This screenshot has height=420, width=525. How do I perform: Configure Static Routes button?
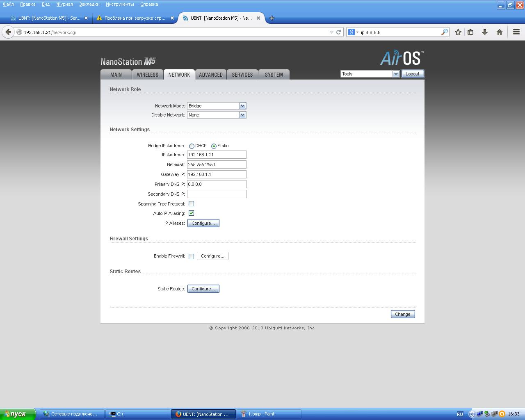coord(203,289)
